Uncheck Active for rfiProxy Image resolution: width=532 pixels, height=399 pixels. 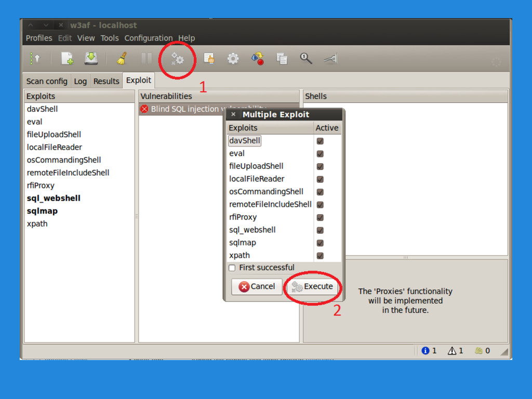click(x=320, y=218)
